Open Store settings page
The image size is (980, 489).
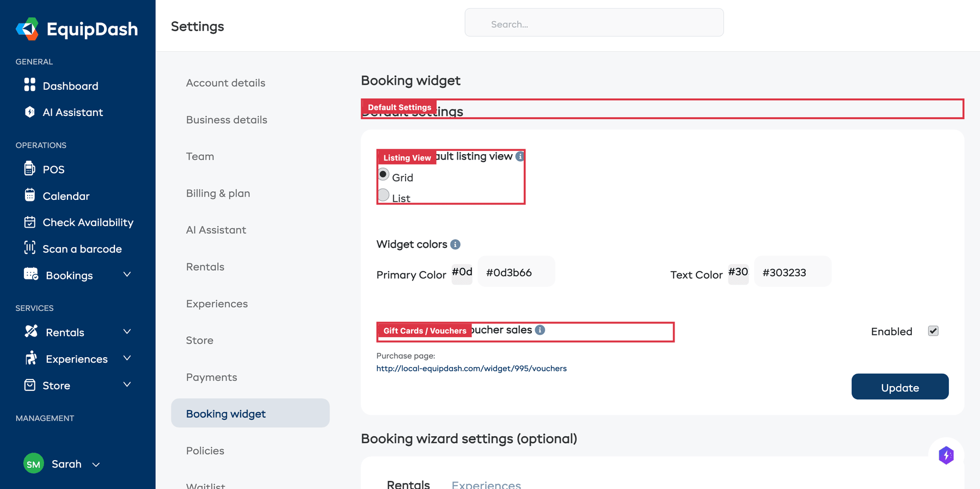click(200, 340)
